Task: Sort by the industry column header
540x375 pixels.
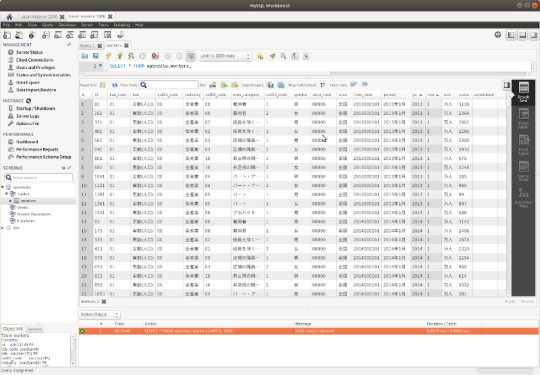Action: [193, 95]
